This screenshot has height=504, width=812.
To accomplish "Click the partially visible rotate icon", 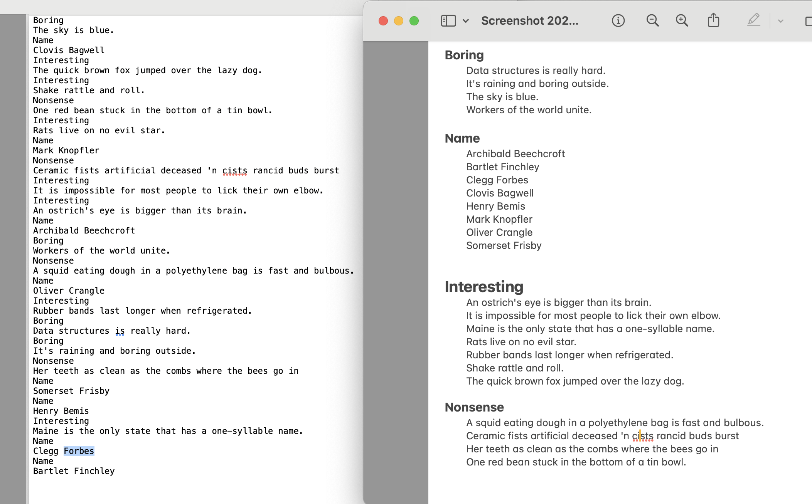I will pos(809,21).
